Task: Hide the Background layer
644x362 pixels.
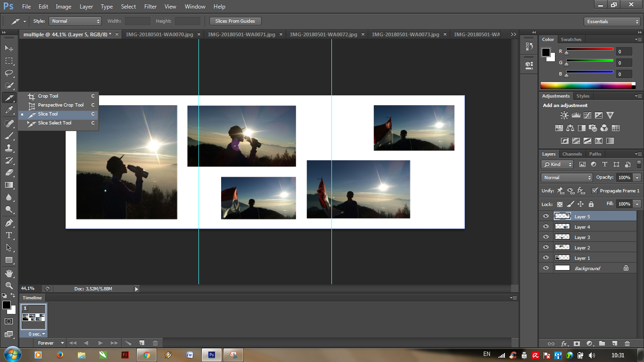Action: [x=545, y=268]
